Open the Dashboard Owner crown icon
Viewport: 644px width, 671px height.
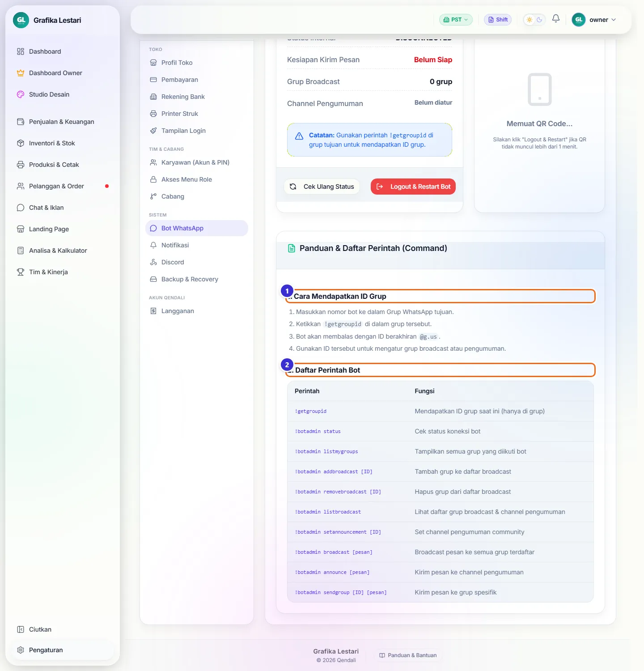click(x=21, y=73)
